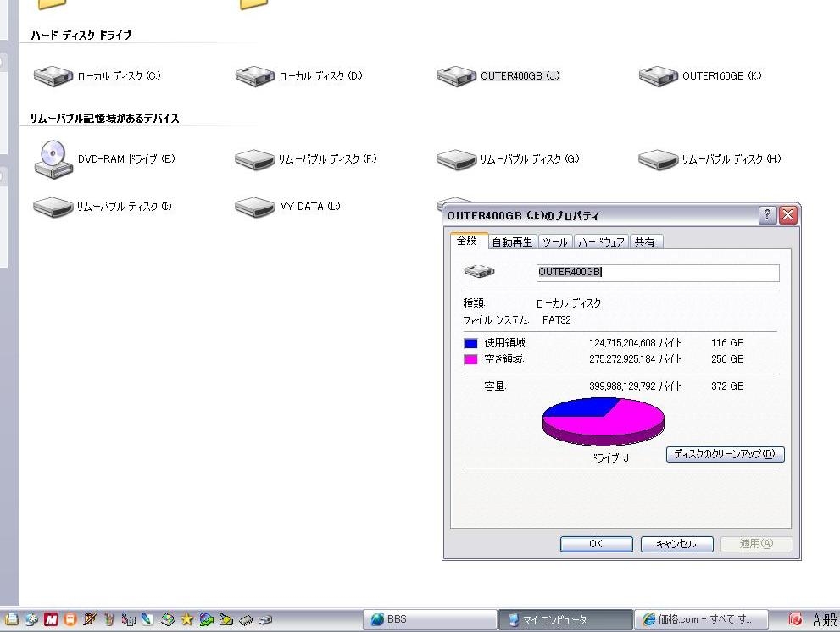Click the 価格.com taskbar button
The width and height of the screenshot is (840, 632).
point(702,619)
